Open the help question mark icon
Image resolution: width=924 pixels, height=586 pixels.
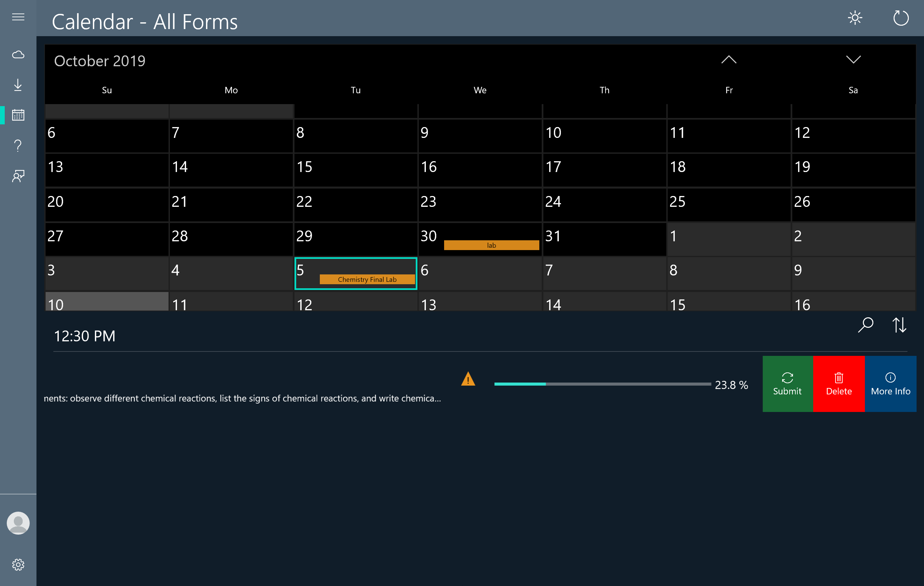18,146
